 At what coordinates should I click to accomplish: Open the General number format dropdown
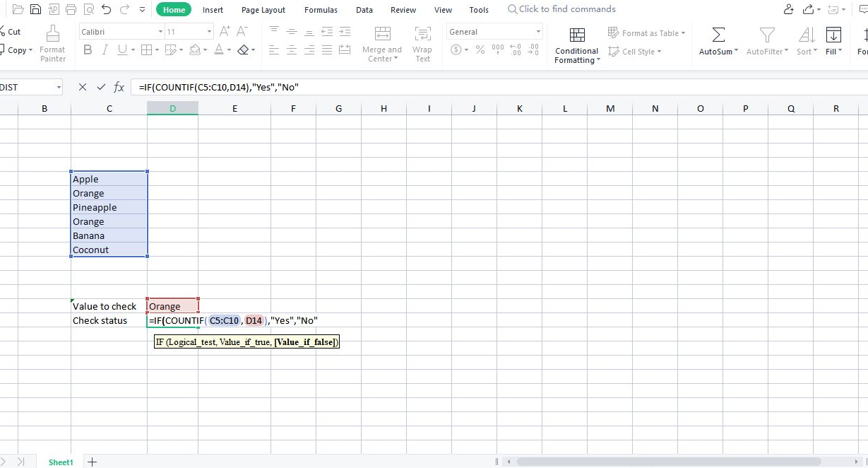538,31
